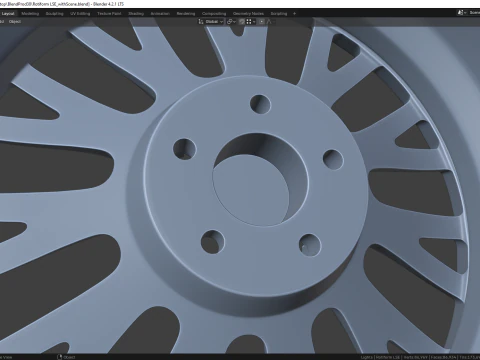Screen dimensions: 480x360
Task: Toggle the snap magnet icon
Action: [242, 22]
